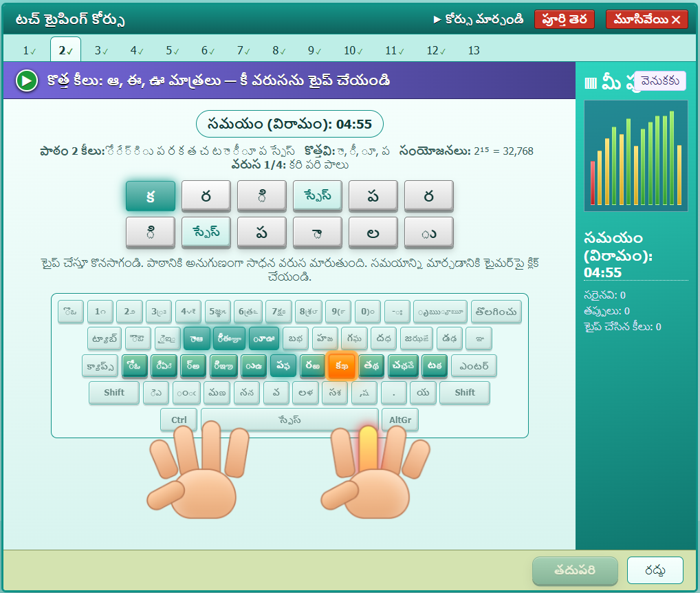The height and width of the screenshot is (593, 700).
Task: Click the తొలగించు backspace key
Action: 496,312
